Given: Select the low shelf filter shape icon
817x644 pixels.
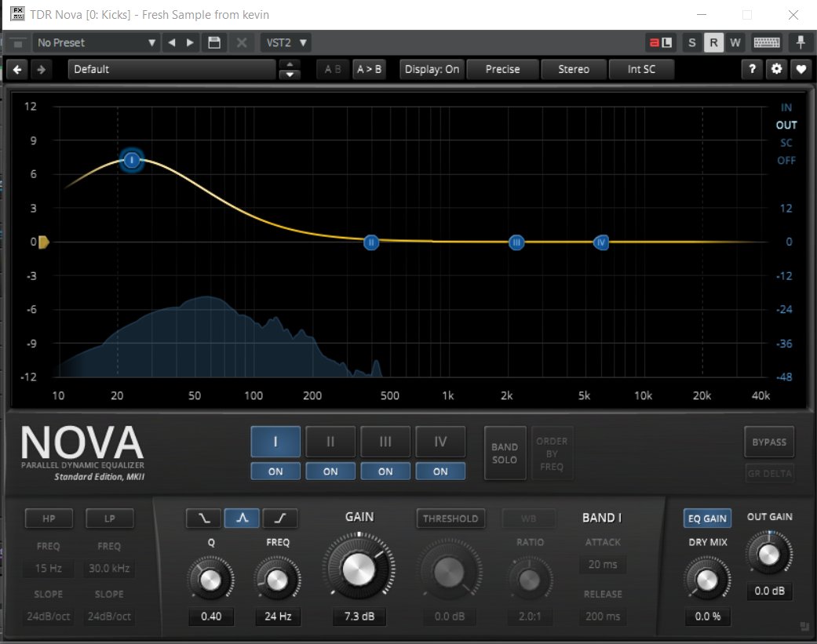Looking at the screenshot, I should (203, 518).
